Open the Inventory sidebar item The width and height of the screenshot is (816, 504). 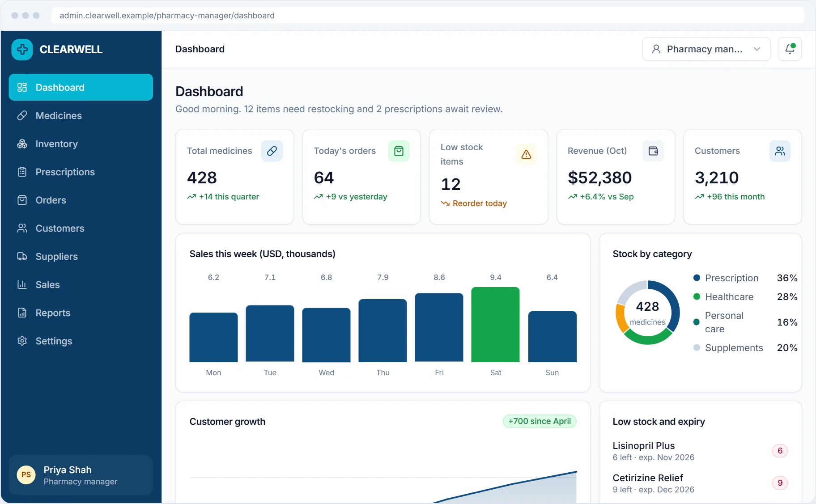pos(81,144)
